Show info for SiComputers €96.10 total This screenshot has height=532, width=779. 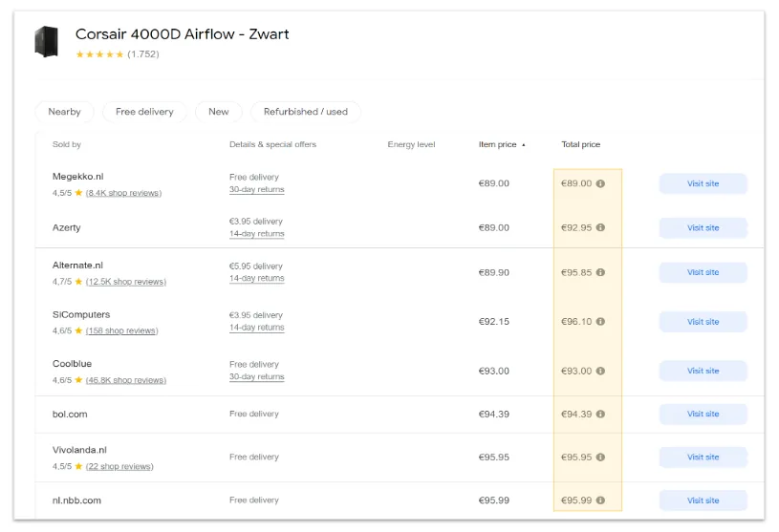pyautogui.click(x=600, y=322)
